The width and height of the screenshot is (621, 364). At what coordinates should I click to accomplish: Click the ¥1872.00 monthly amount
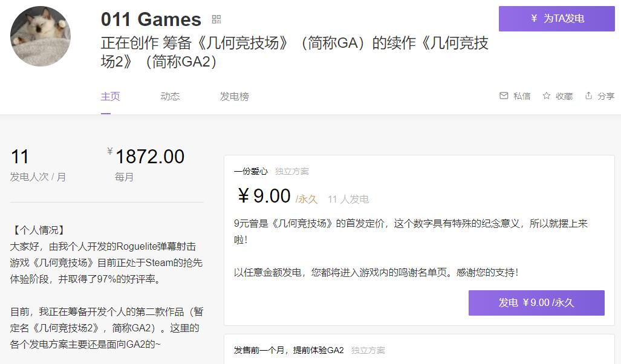click(146, 157)
